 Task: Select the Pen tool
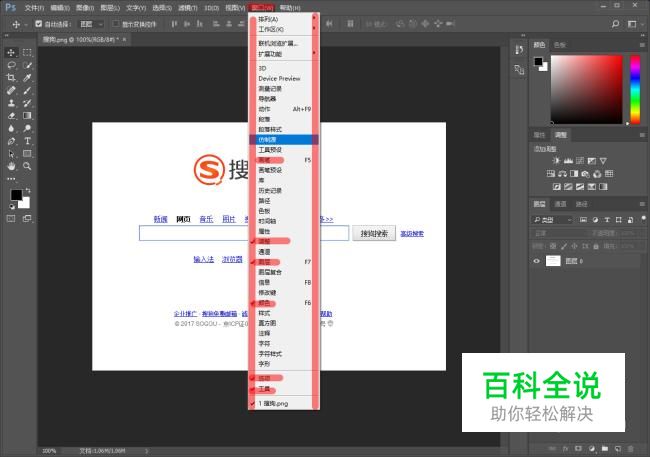point(11,141)
